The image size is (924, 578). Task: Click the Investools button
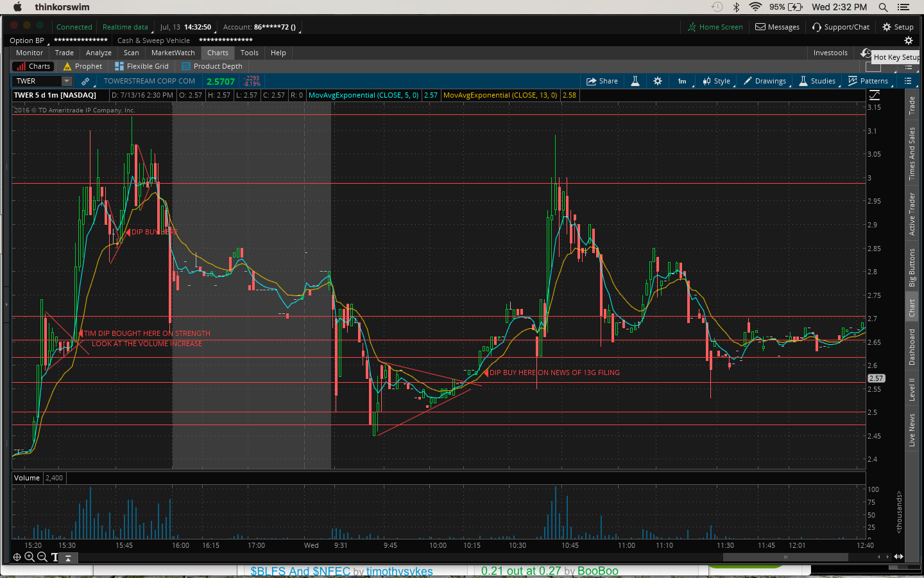830,53
